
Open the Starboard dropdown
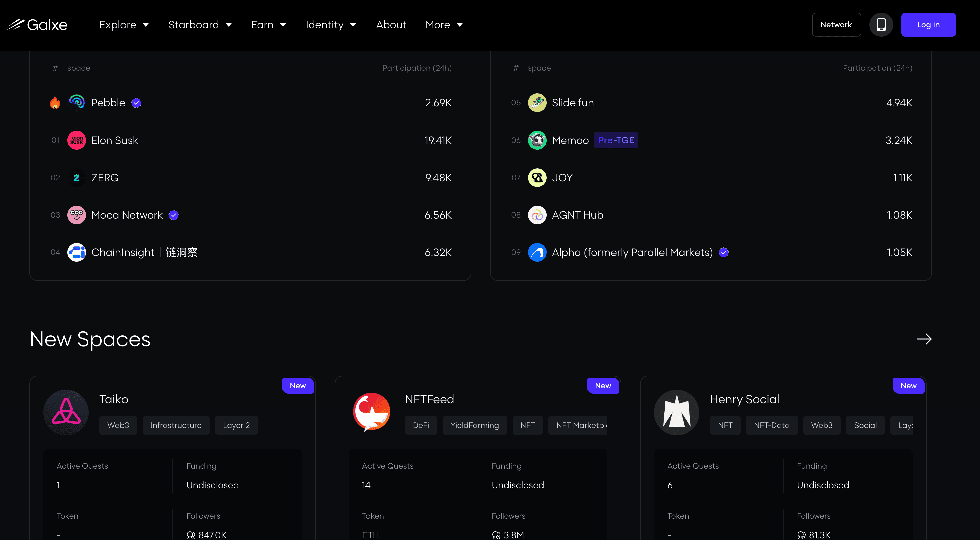click(200, 24)
